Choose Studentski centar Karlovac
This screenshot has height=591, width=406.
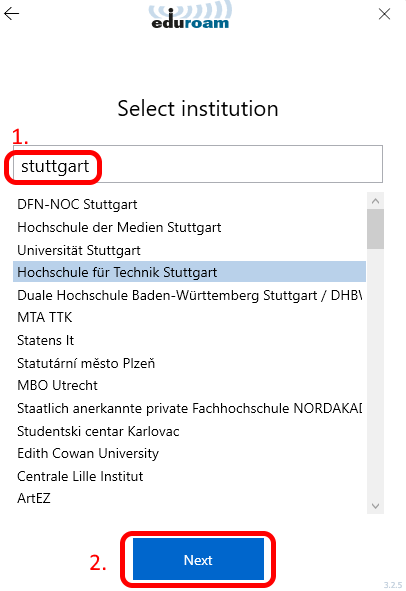coord(189,431)
